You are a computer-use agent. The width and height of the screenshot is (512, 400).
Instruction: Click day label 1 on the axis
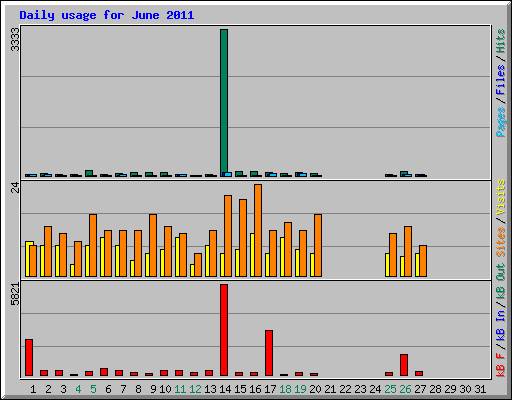33,389
